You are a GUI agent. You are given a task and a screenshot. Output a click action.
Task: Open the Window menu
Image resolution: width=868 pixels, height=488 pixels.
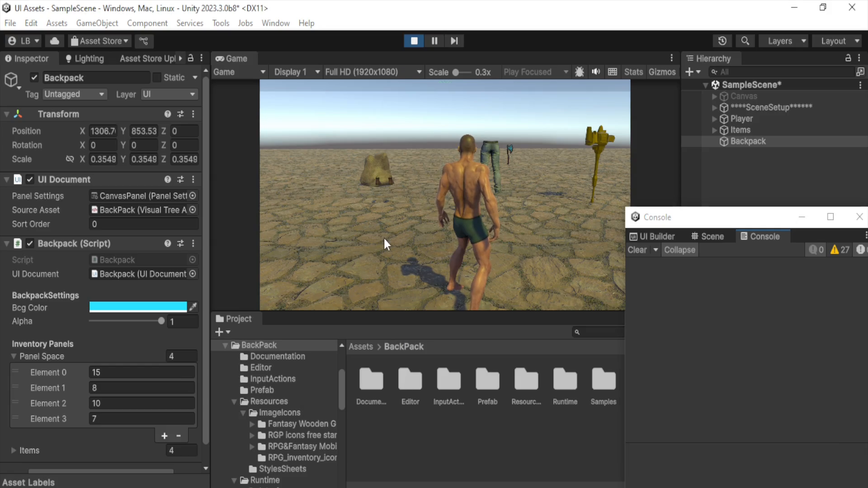275,23
